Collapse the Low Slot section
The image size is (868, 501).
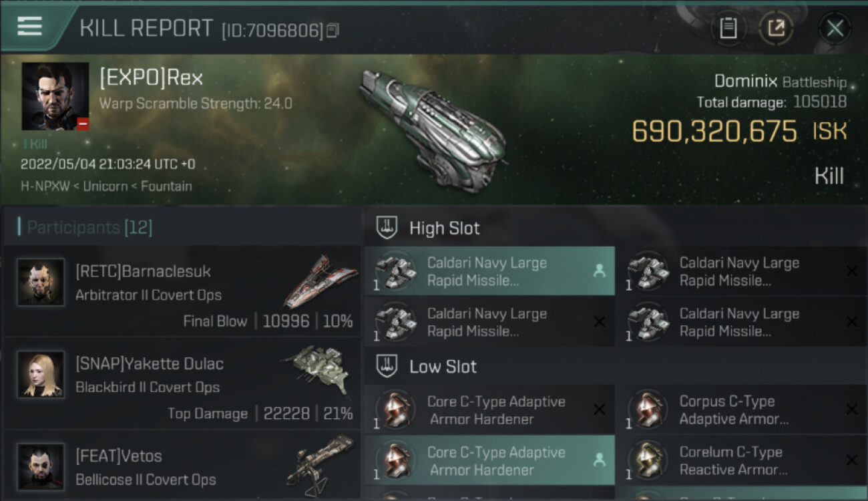[443, 367]
